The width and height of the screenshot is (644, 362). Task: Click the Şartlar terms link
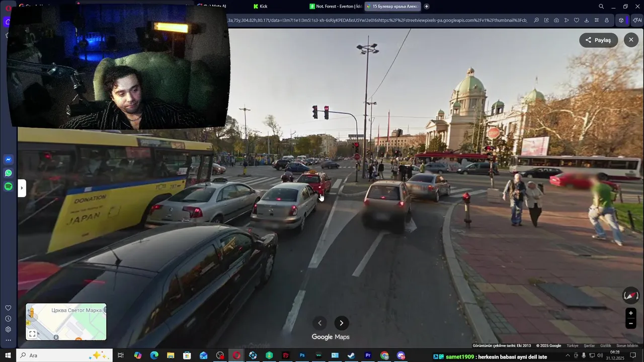589,346
